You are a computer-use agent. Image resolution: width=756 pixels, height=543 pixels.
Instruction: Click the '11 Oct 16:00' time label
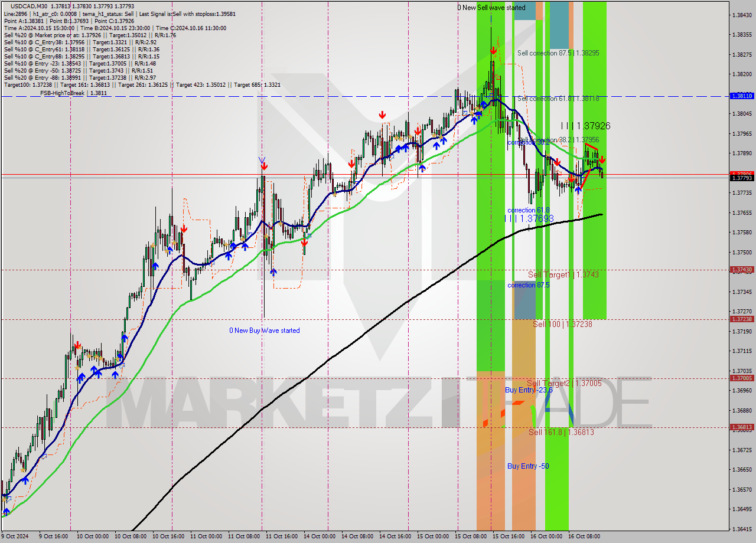coord(282,537)
